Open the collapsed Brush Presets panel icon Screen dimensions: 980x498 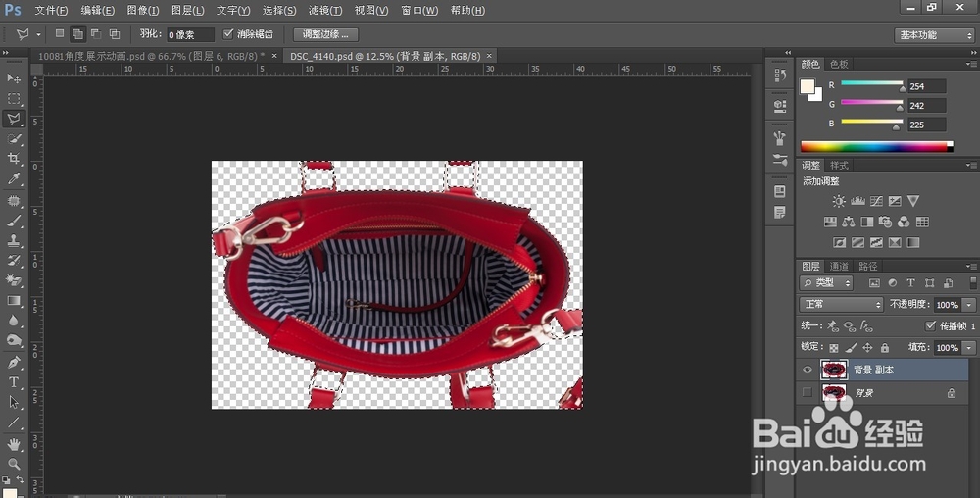coord(779,160)
